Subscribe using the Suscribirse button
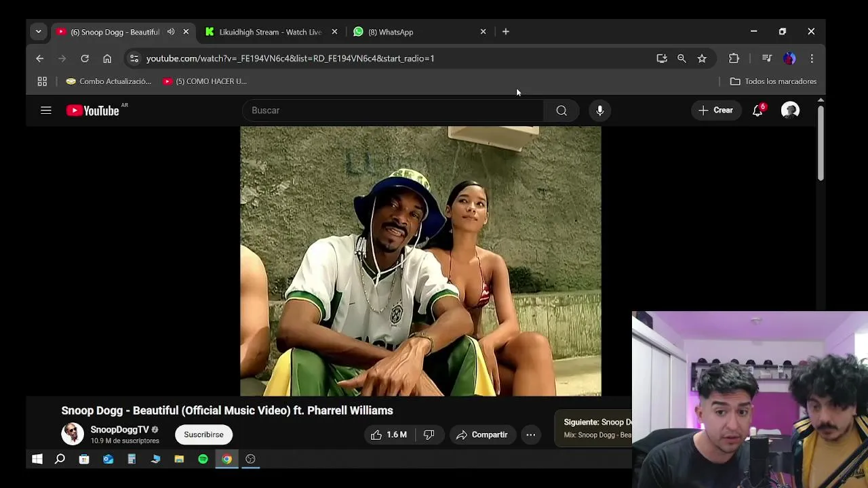868x488 pixels. pyautogui.click(x=203, y=435)
